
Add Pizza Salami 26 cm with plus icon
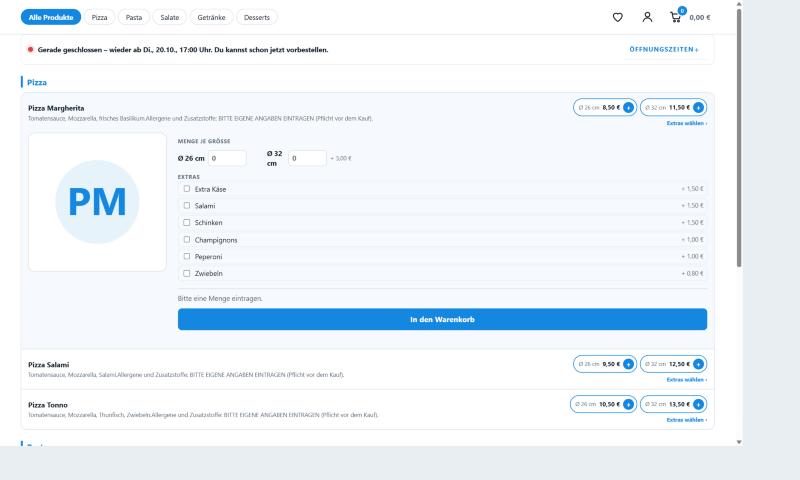click(x=629, y=364)
